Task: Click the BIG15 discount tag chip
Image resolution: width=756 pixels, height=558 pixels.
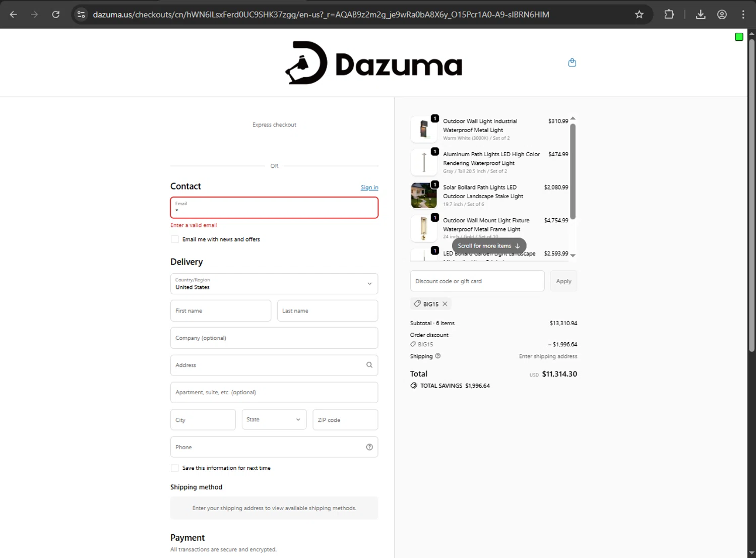Action: [x=430, y=304]
